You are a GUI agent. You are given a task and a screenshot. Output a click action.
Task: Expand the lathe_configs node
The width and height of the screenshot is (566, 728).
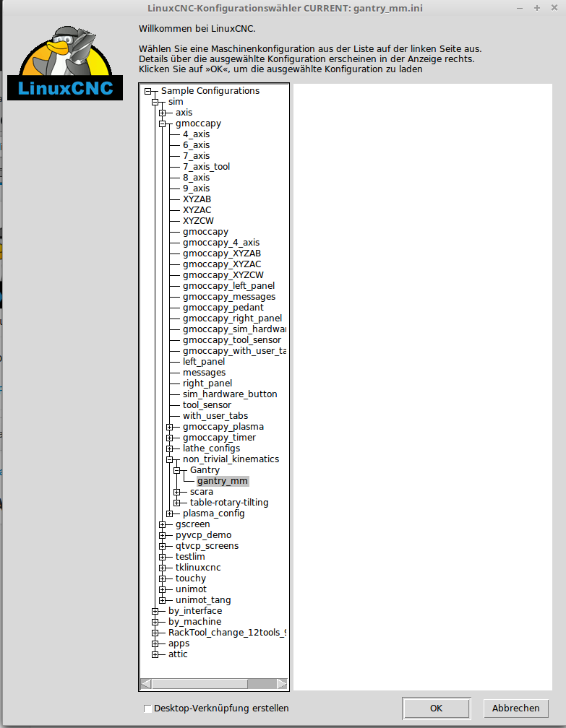pyautogui.click(x=170, y=448)
